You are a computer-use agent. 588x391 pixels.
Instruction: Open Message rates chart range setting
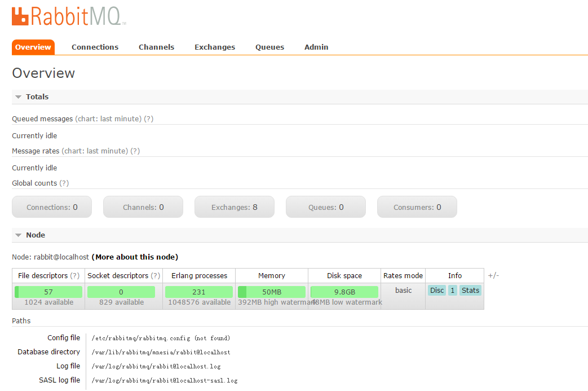(x=95, y=151)
